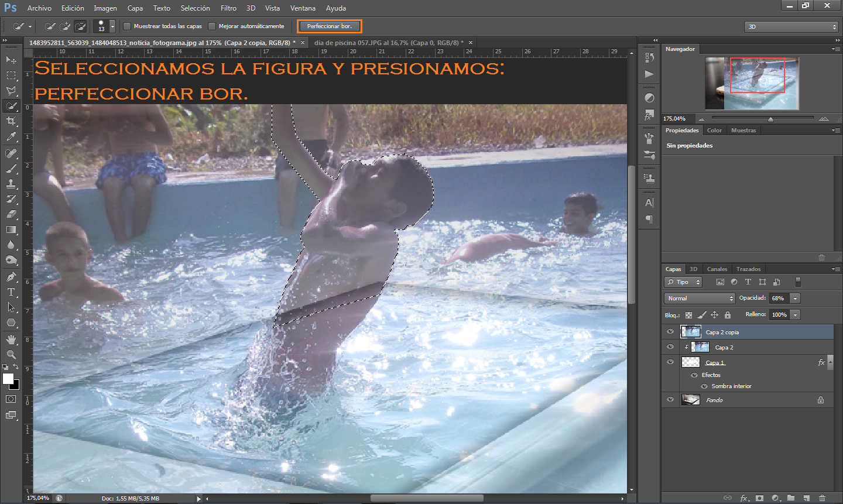The width and height of the screenshot is (843, 504).
Task: Choose Add to selection brush mode
Action: pyautogui.click(x=66, y=26)
